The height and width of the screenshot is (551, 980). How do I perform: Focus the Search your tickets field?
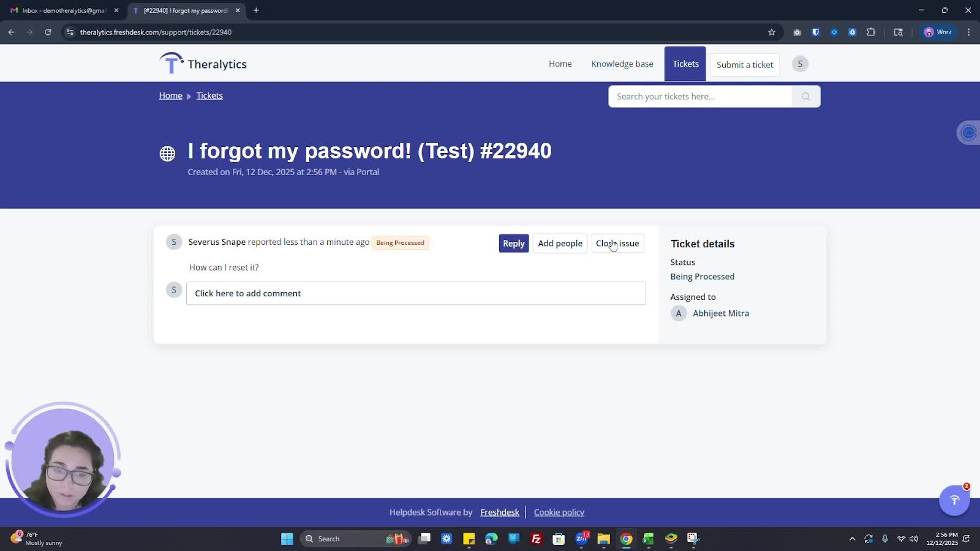700,96
